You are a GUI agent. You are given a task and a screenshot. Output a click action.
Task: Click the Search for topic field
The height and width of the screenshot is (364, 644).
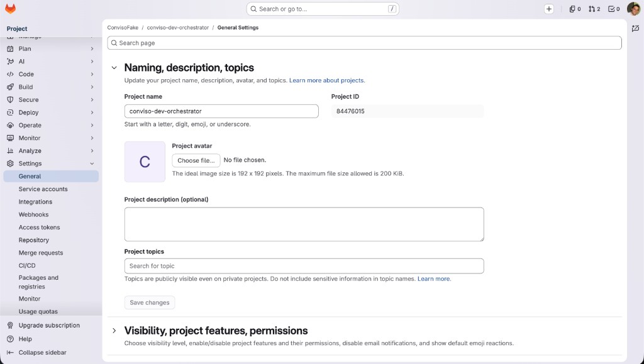(x=304, y=266)
